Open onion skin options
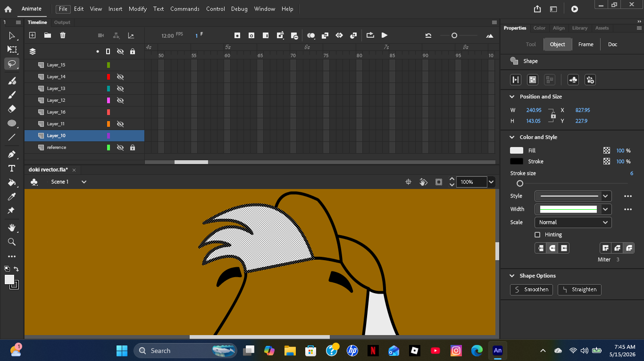The image size is (644, 361). (311, 35)
